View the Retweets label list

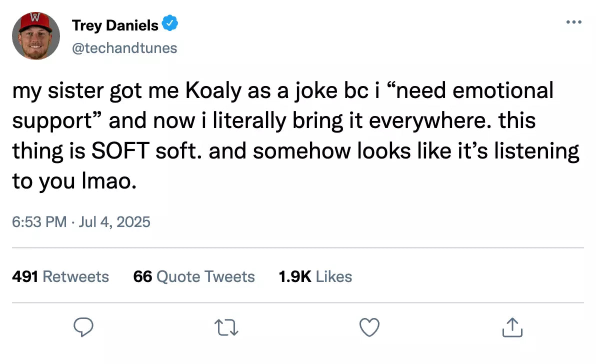75,276
